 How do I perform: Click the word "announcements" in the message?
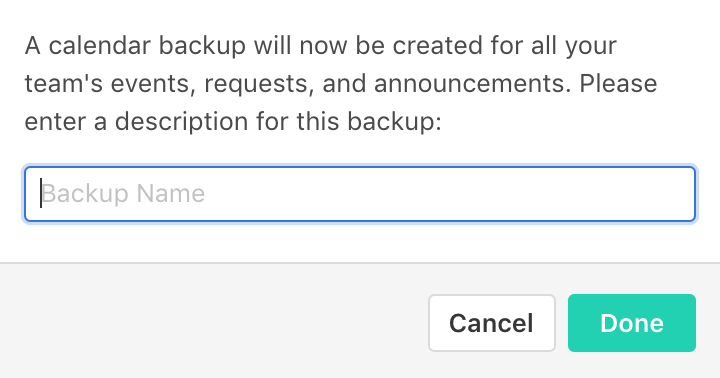click(472, 84)
